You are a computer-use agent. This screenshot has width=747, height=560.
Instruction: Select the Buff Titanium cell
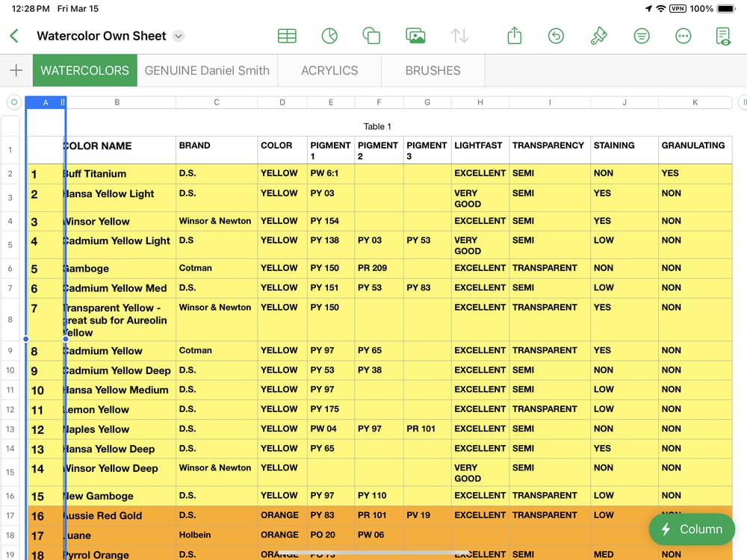pyautogui.click(x=120, y=174)
